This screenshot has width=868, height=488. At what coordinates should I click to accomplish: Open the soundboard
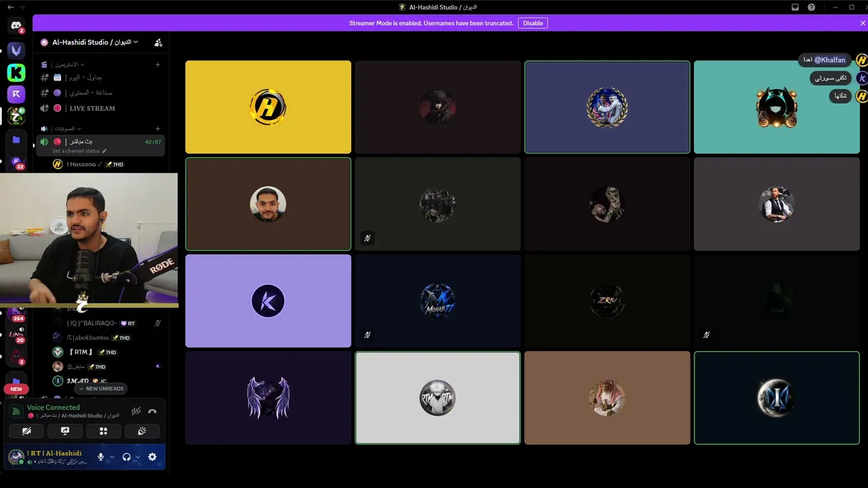click(142, 430)
